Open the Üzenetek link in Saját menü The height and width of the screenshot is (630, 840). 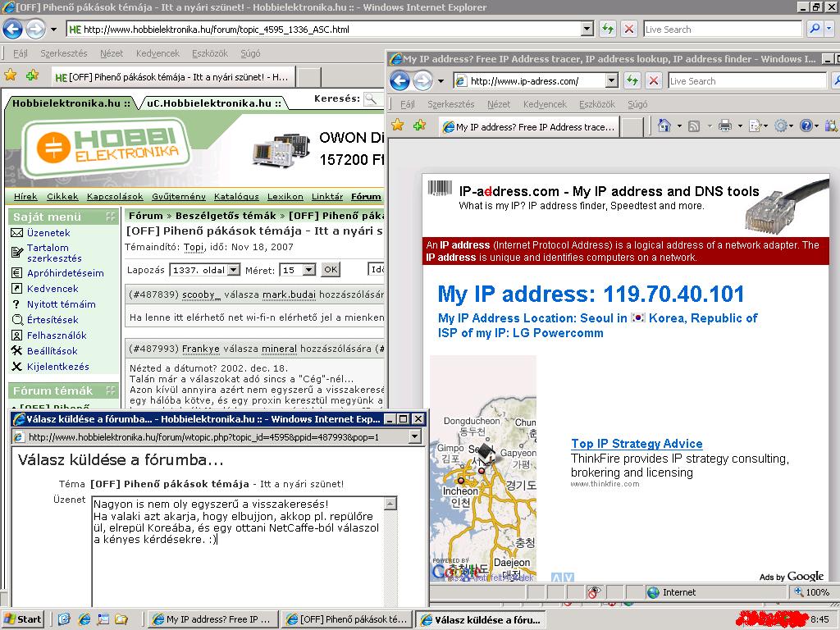click(x=48, y=232)
